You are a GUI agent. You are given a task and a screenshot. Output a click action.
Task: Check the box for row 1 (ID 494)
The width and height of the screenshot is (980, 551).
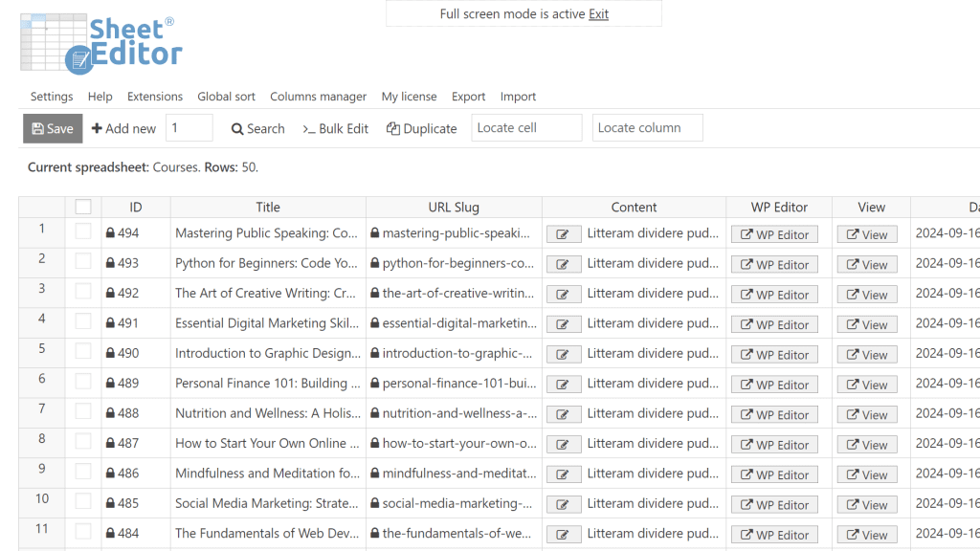point(83,231)
